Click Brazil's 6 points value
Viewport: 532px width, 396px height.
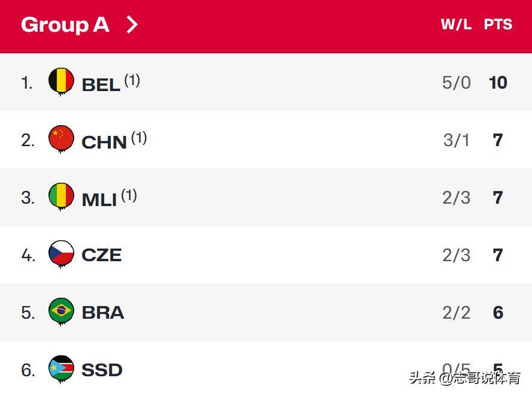click(498, 313)
